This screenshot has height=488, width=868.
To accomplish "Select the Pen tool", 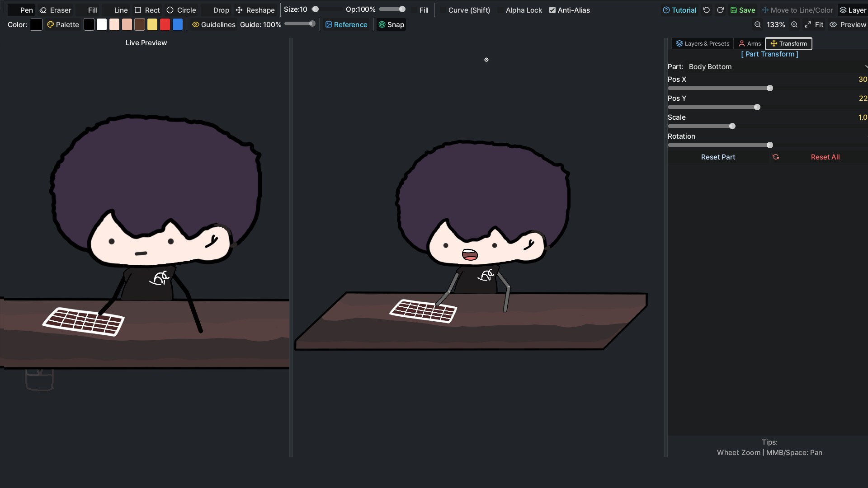I will coord(21,10).
